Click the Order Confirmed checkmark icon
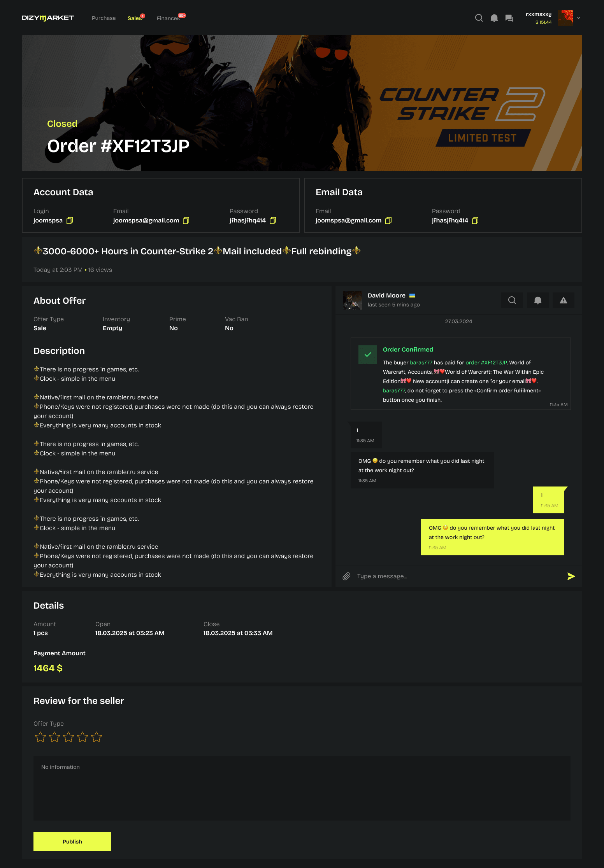This screenshot has height=868, width=604. pyautogui.click(x=368, y=355)
